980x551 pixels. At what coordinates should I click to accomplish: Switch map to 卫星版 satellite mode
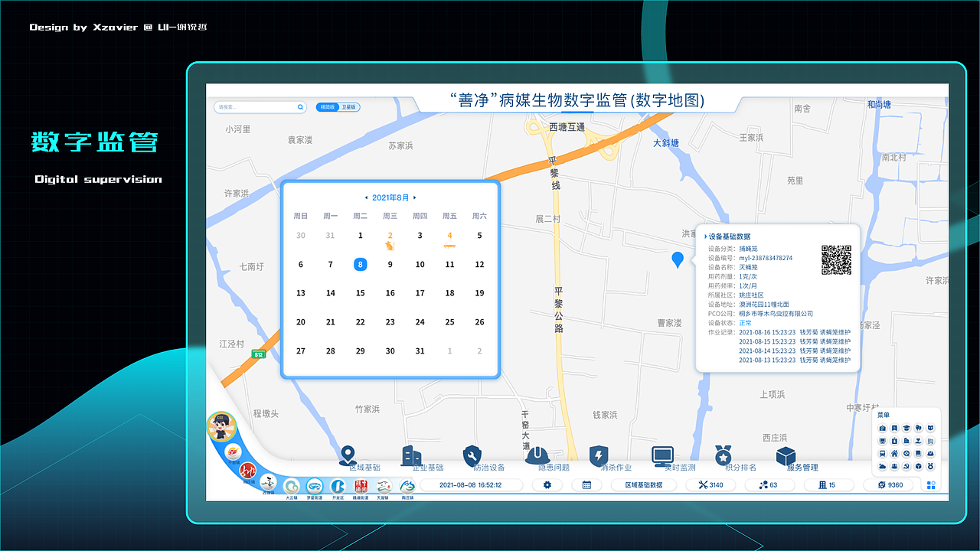click(348, 107)
